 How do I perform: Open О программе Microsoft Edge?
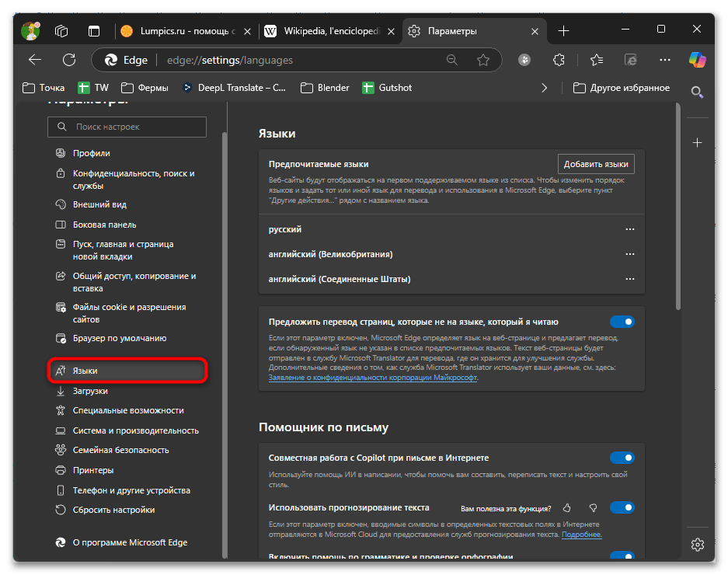click(x=130, y=542)
